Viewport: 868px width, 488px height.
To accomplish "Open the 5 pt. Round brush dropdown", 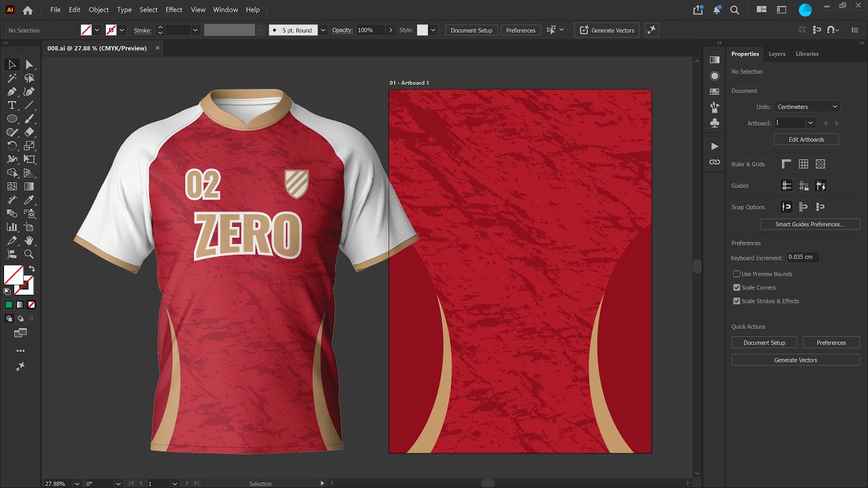I will [323, 30].
